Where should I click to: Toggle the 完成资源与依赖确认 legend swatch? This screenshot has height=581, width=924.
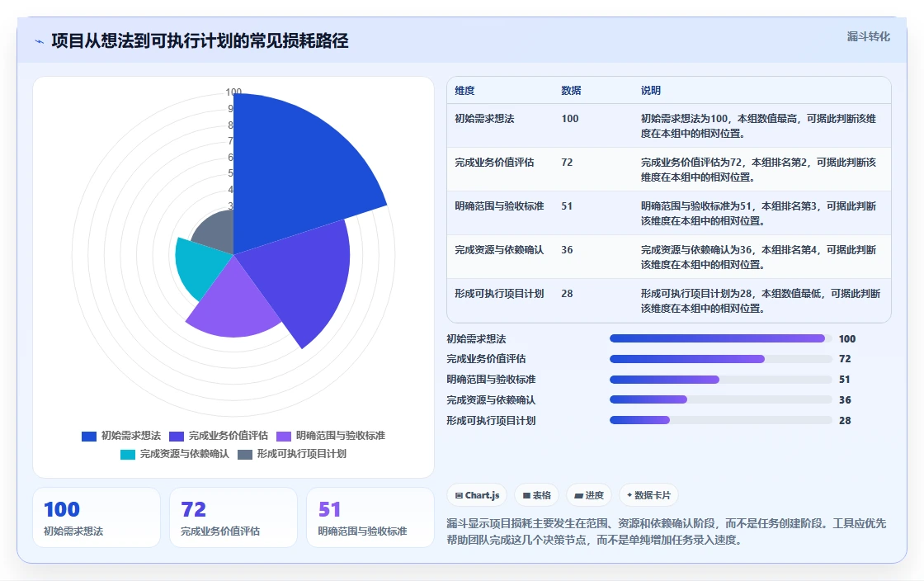(x=128, y=454)
